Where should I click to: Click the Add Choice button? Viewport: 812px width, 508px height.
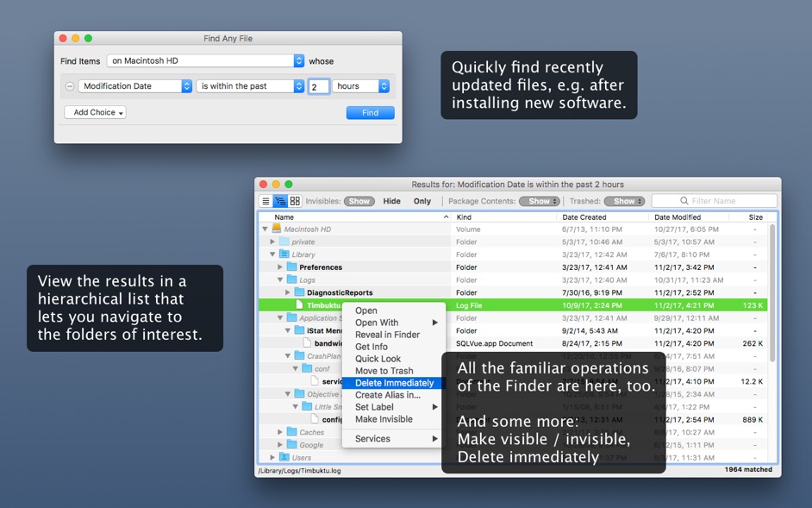[x=94, y=112]
